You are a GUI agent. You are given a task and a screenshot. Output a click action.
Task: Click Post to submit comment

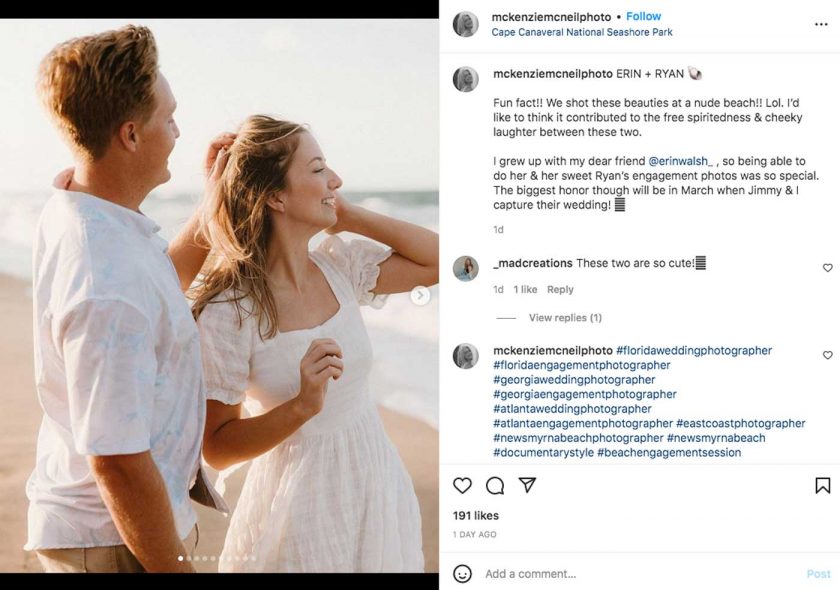click(x=818, y=574)
